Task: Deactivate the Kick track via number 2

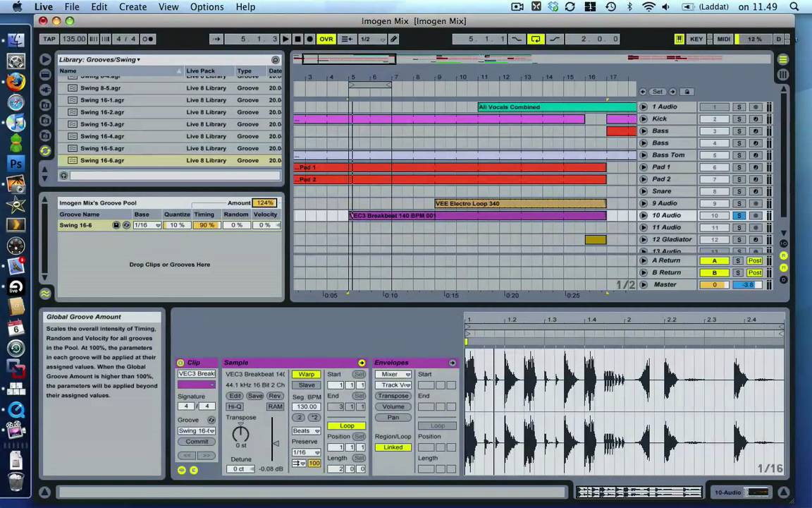Action: [714, 119]
